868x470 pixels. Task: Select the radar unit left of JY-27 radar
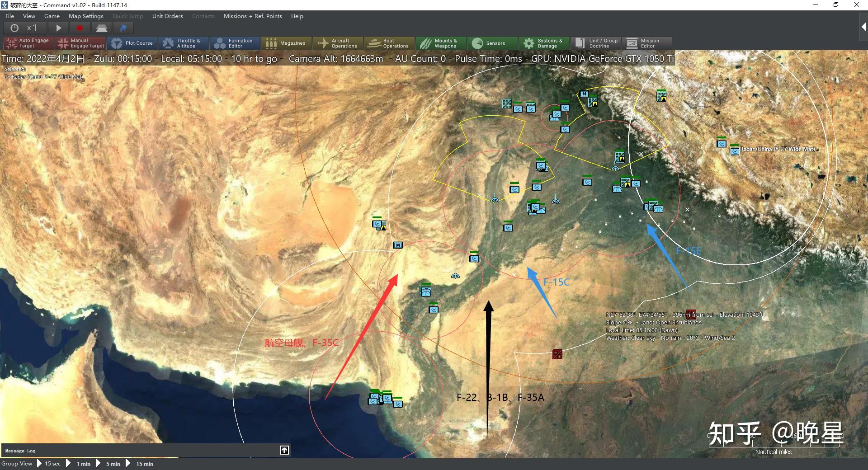click(x=722, y=143)
